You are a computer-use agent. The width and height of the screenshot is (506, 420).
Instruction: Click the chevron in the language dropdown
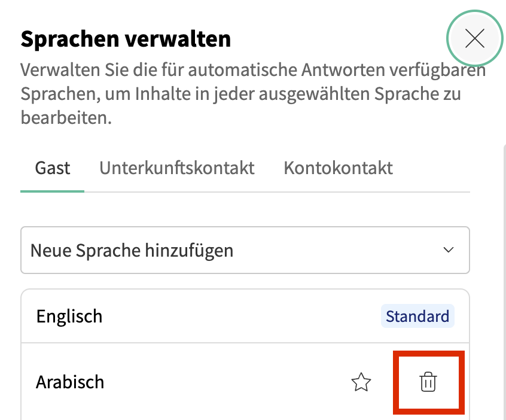click(448, 250)
